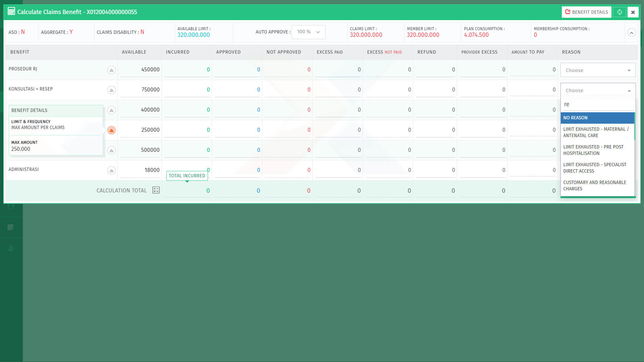Open the Benefit Details button in header
This screenshot has height=362, width=644.
(586, 12)
